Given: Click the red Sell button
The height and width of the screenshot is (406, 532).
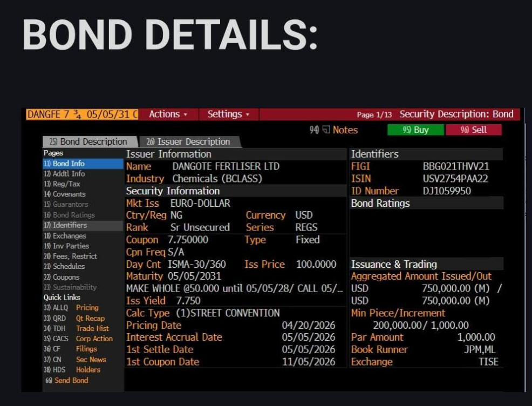Looking at the screenshot, I should point(475,130).
